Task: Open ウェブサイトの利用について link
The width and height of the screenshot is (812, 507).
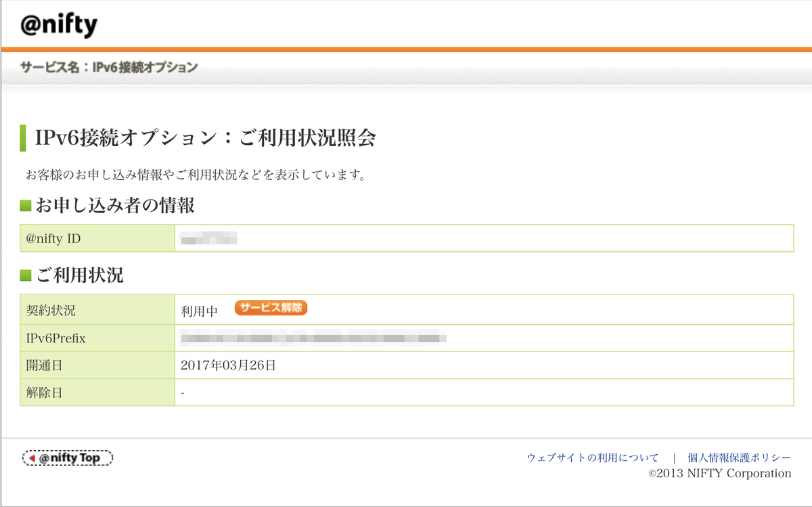Action: pos(593,458)
